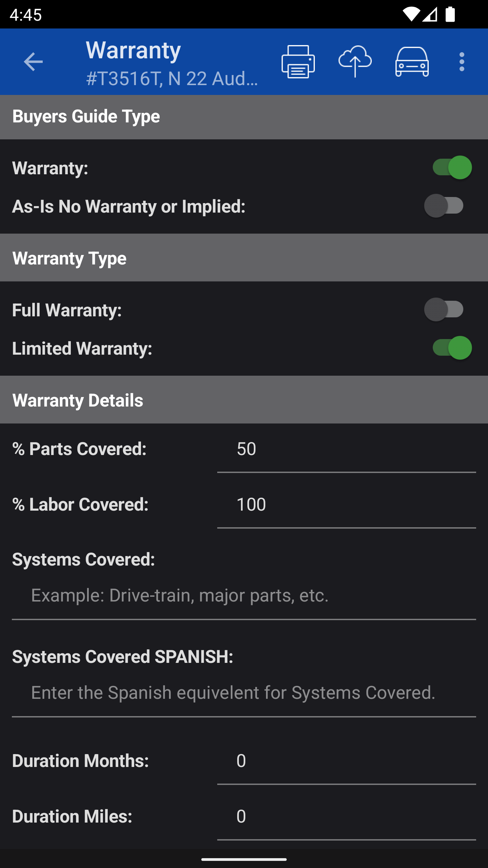Edit the Duration Months value
488x868 pixels.
[346, 761]
